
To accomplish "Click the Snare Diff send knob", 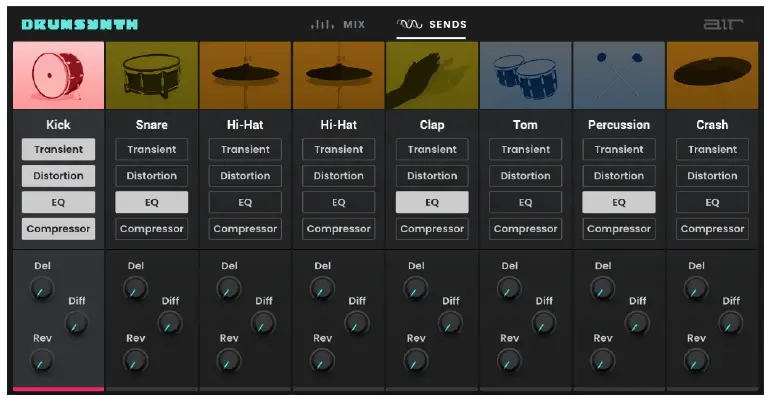I will point(170,323).
